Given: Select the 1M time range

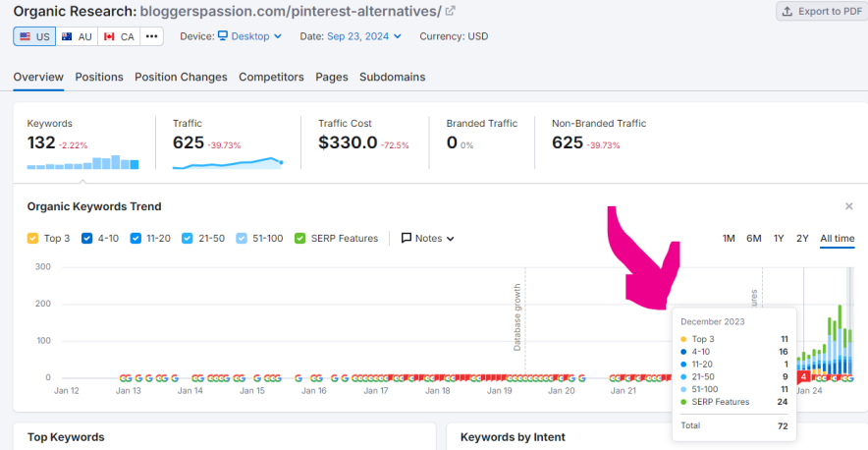Looking at the screenshot, I should coord(729,239).
